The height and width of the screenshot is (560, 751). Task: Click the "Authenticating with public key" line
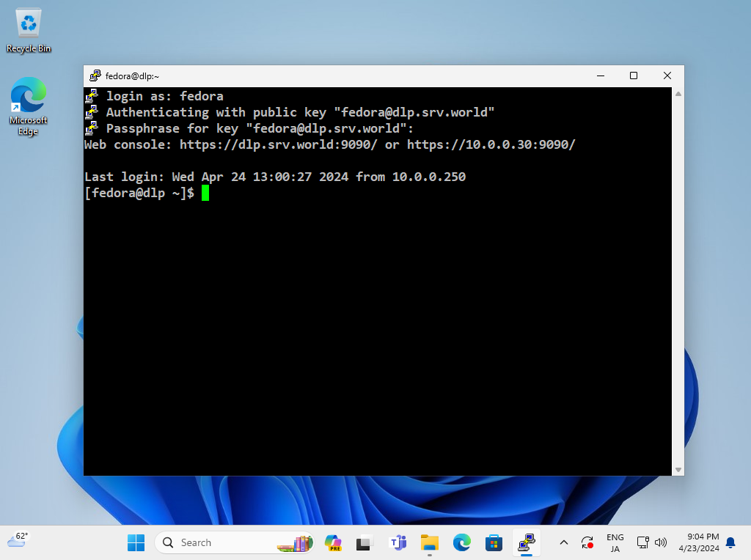pos(300,112)
